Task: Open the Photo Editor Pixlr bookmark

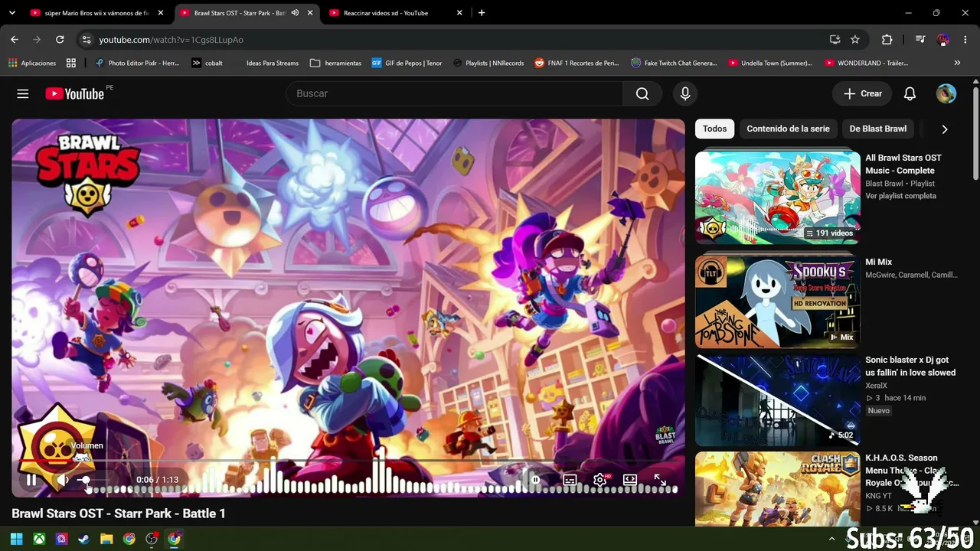Action: [137, 63]
